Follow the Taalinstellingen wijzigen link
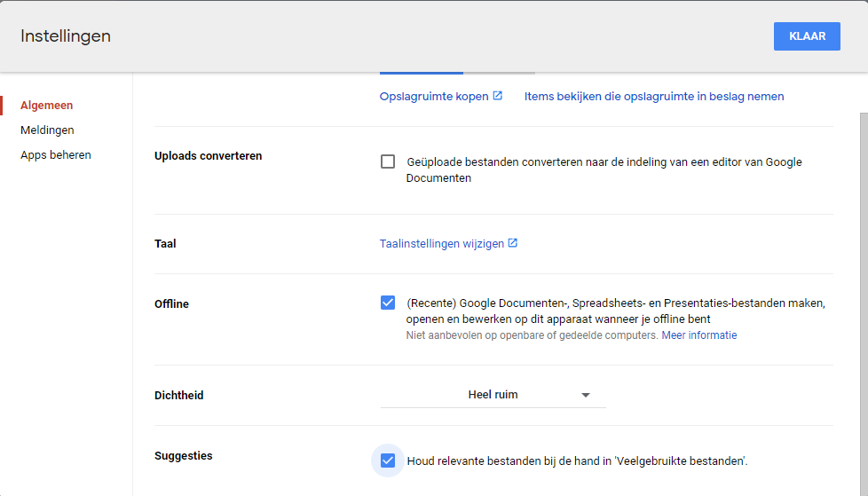Screen dimensions: 868x496 pyautogui.click(x=442, y=244)
